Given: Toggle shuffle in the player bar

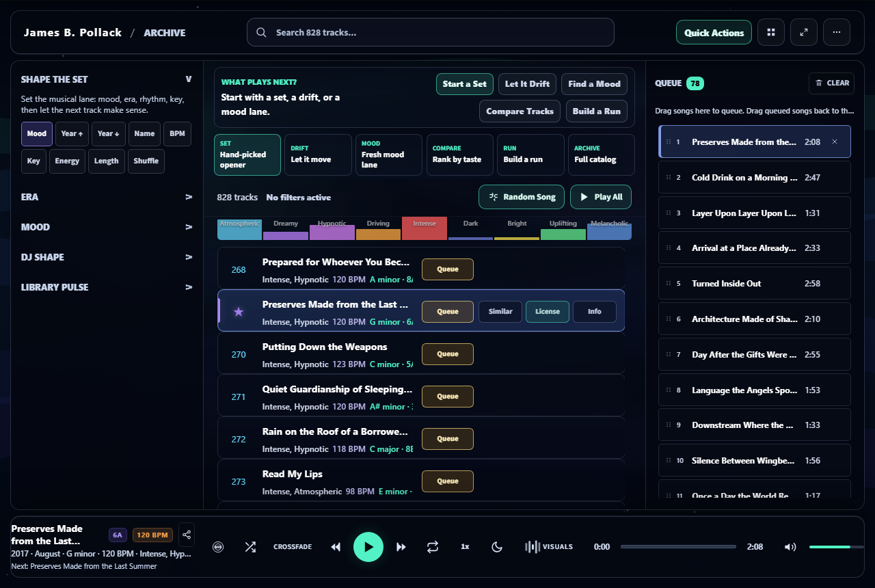Looking at the screenshot, I should (x=250, y=547).
